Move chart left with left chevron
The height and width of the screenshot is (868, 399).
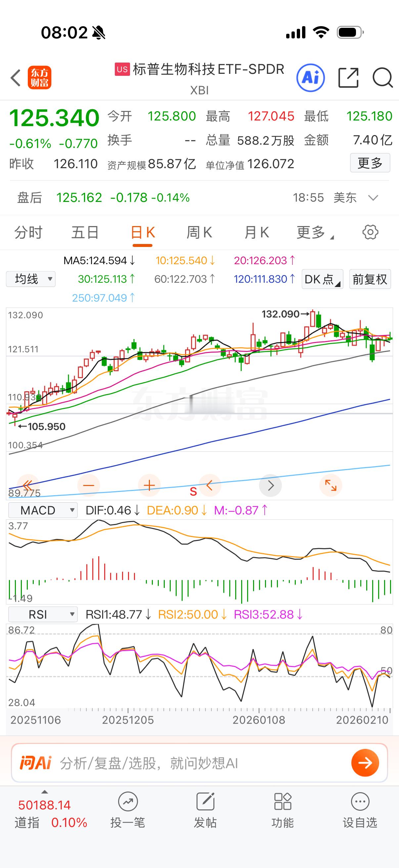(210, 486)
